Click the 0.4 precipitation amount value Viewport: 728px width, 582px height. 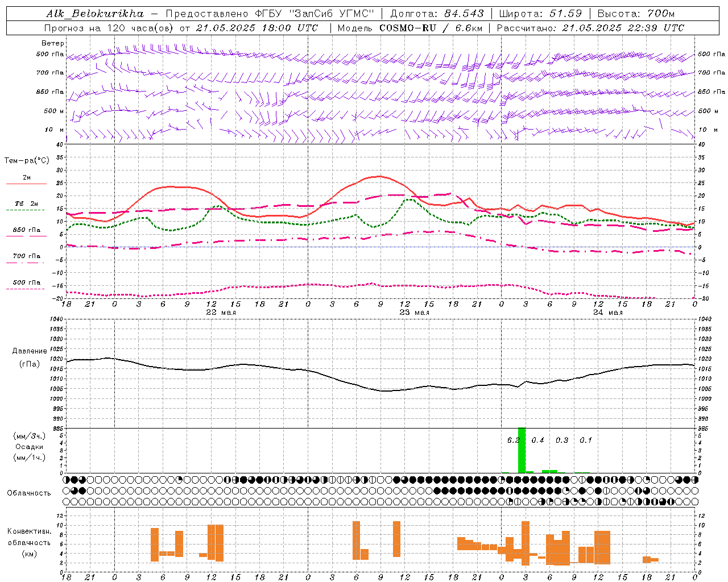pyautogui.click(x=537, y=440)
